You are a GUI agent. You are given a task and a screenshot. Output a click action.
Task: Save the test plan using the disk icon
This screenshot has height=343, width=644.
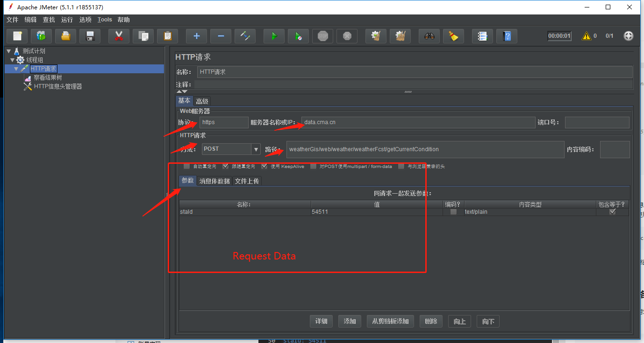click(x=90, y=36)
